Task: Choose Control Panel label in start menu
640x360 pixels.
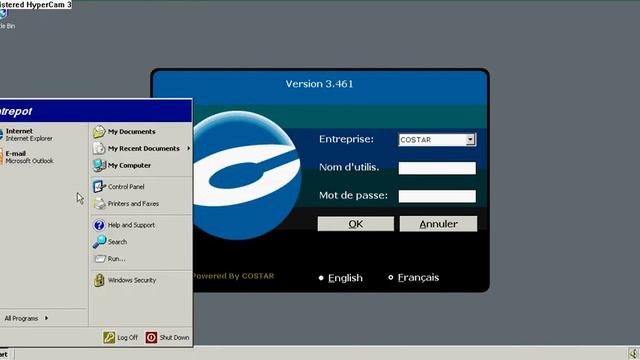Action: (126, 187)
